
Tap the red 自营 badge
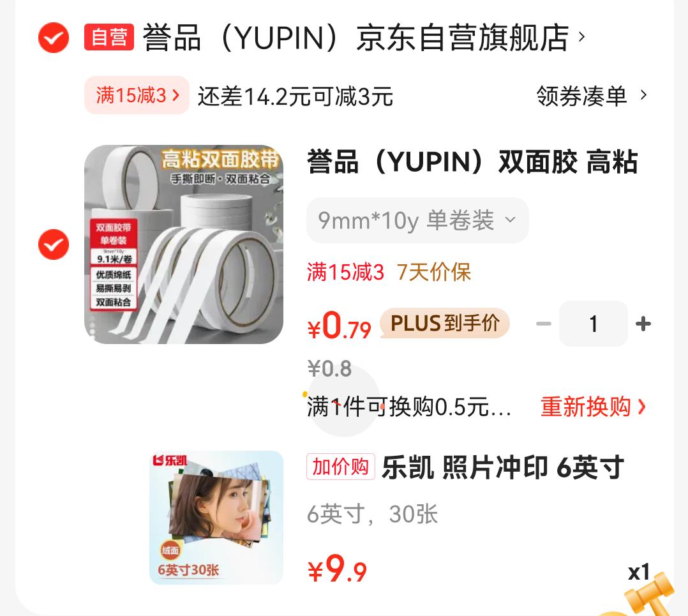[x=109, y=37]
